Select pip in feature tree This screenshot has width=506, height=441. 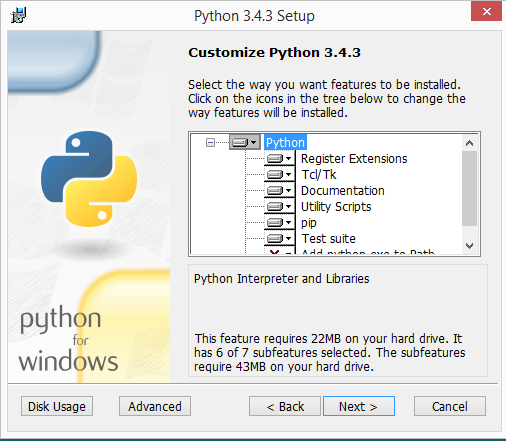309,223
